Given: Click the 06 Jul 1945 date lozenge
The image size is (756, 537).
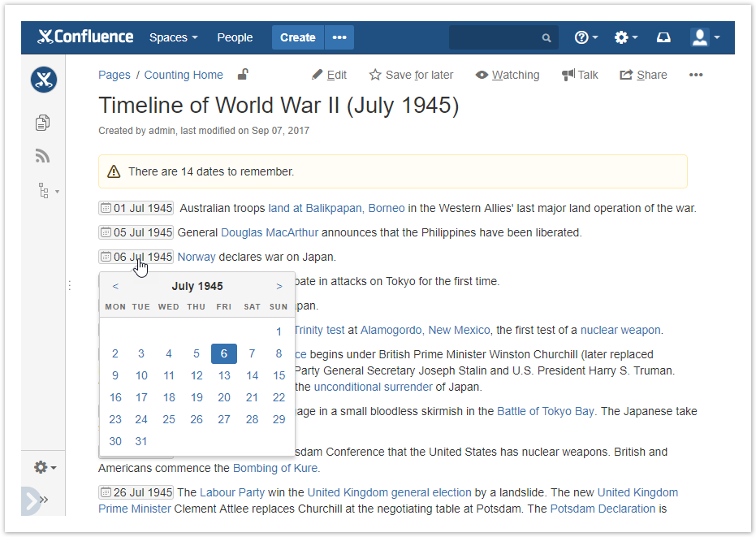Looking at the screenshot, I should click(x=136, y=257).
